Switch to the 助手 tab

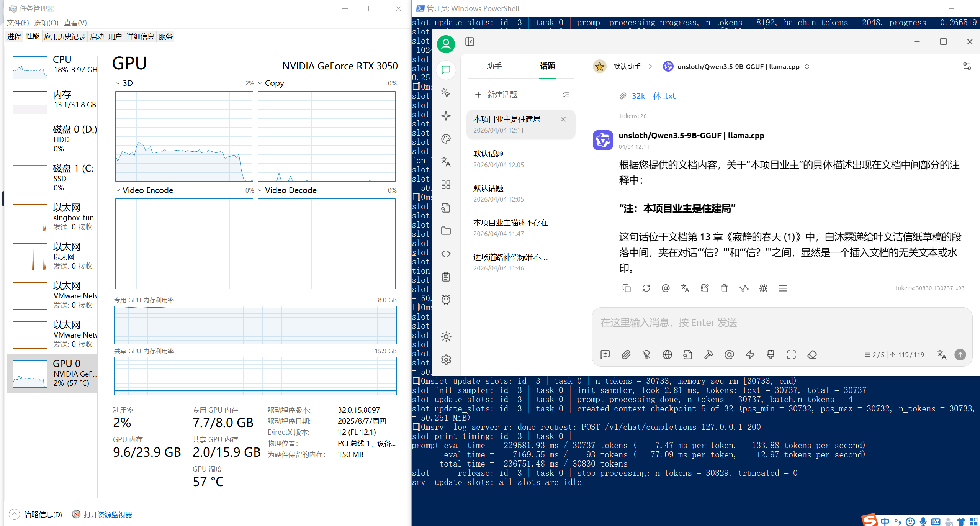494,66
